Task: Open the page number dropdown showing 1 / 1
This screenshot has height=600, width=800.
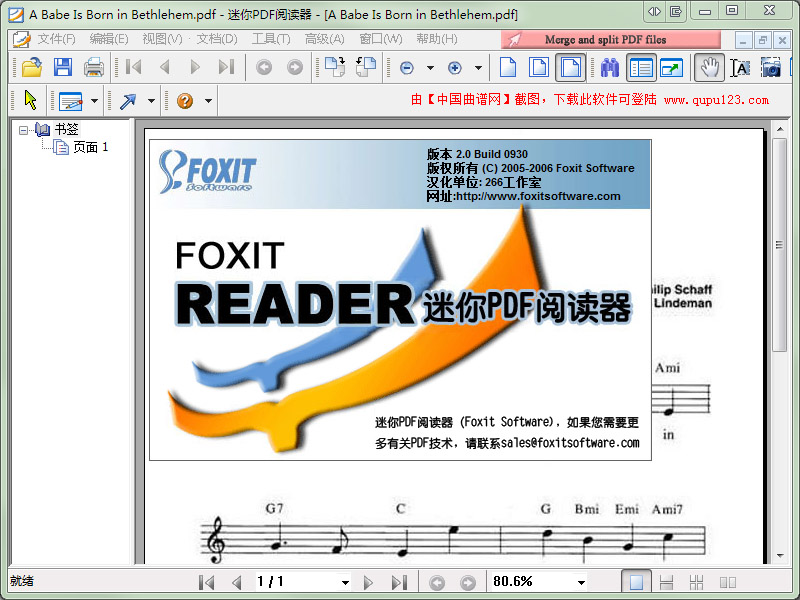Action: 345,582
